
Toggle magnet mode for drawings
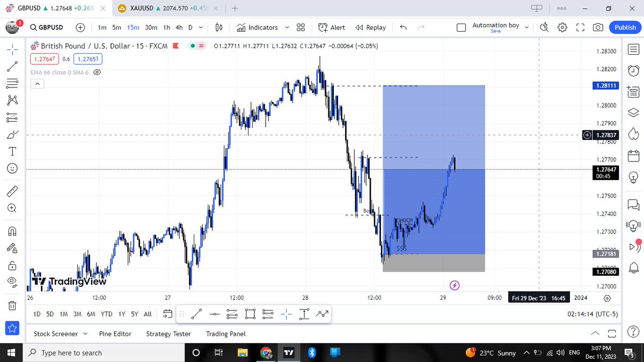(x=12, y=231)
